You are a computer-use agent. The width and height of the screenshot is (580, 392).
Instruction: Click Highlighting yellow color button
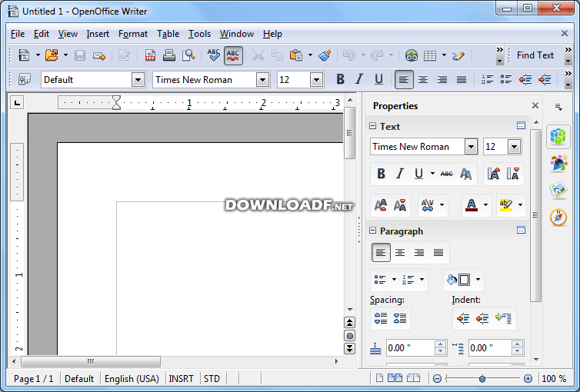point(505,204)
